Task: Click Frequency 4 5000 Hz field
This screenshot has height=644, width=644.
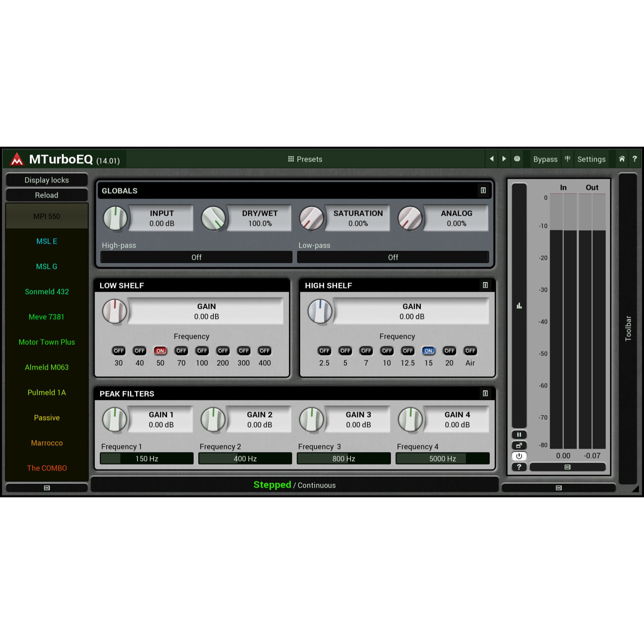Action: 443,458
